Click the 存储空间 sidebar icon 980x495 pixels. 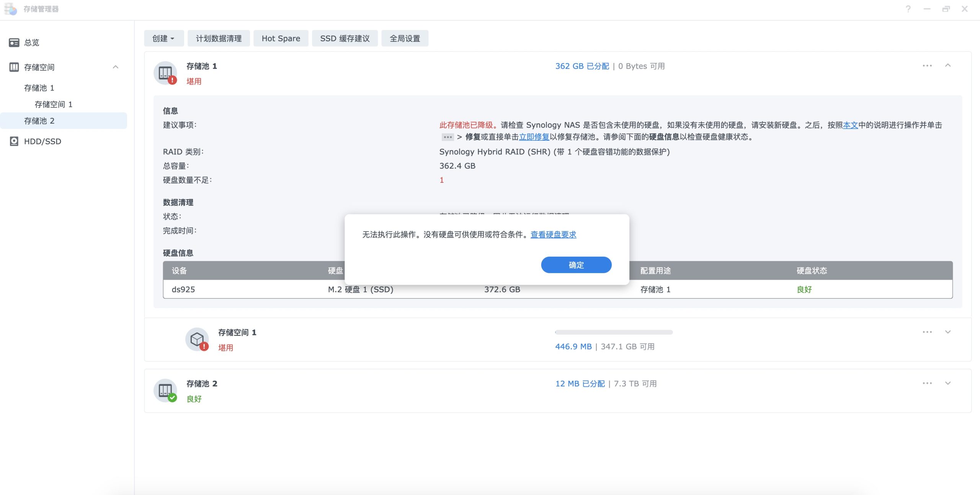(x=14, y=67)
